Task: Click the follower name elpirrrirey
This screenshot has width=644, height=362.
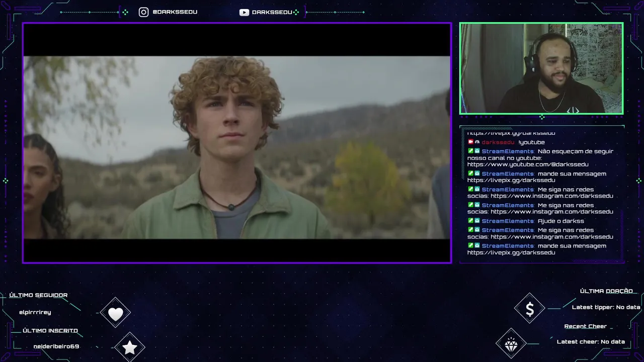Action: click(x=35, y=312)
